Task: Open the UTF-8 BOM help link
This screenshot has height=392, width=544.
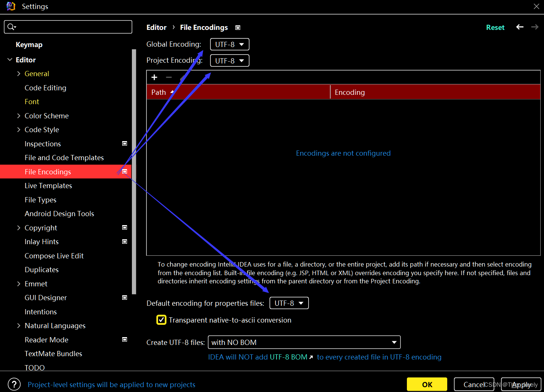Action: tap(288, 357)
